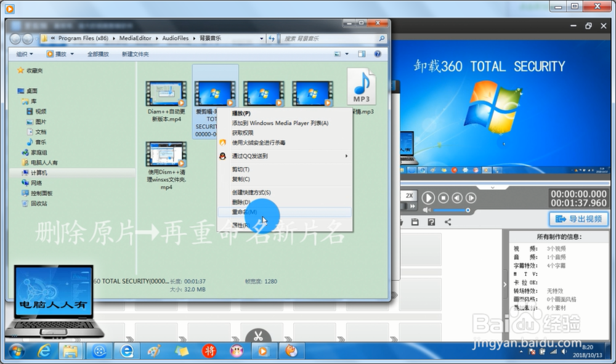The image size is (616, 364).
Task: Choose 创建快捷方式(S) from the context menu
Action: pyautogui.click(x=285, y=192)
